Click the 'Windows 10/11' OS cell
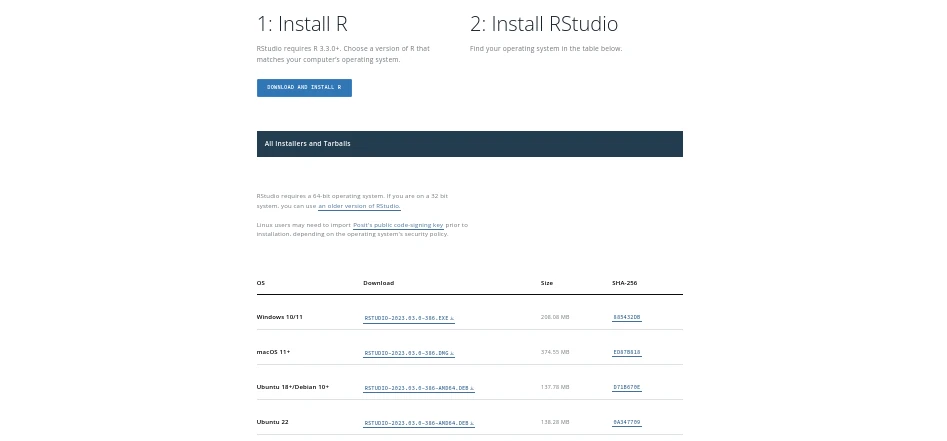The height and width of the screenshot is (441, 947). [280, 317]
